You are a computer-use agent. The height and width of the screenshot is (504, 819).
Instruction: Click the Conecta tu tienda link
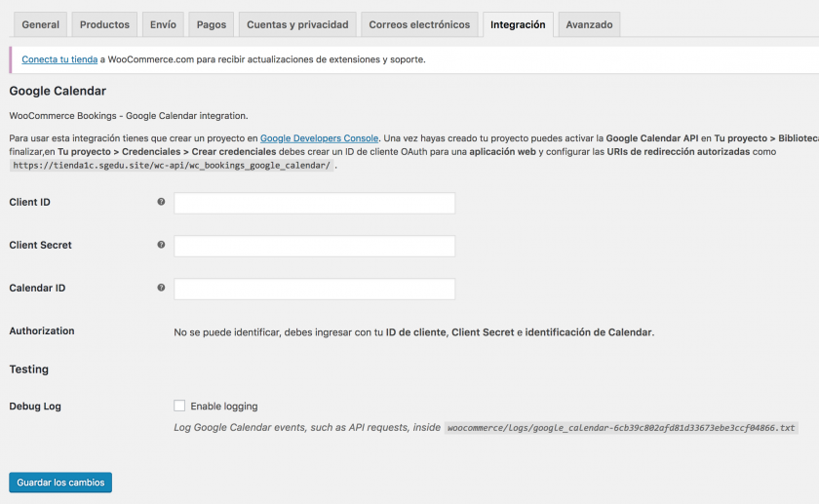click(59, 59)
